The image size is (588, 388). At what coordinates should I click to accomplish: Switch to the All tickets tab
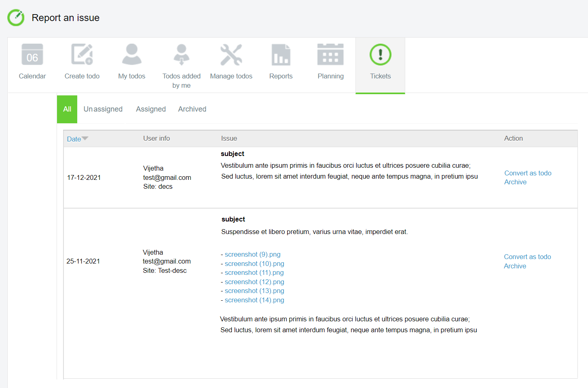point(67,109)
